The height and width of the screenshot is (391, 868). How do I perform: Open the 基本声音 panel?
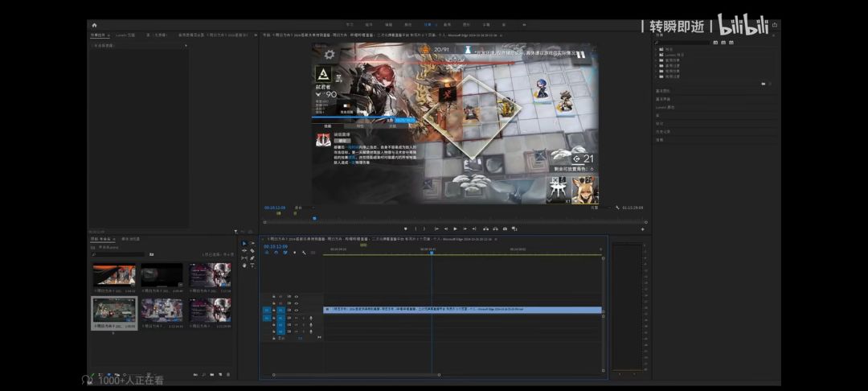coord(662,99)
